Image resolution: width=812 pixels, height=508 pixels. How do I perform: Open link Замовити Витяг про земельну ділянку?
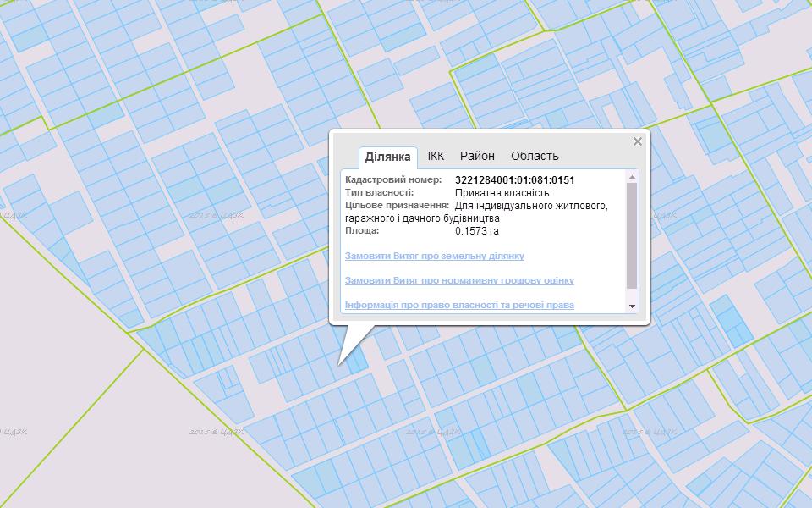tap(435, 256)
